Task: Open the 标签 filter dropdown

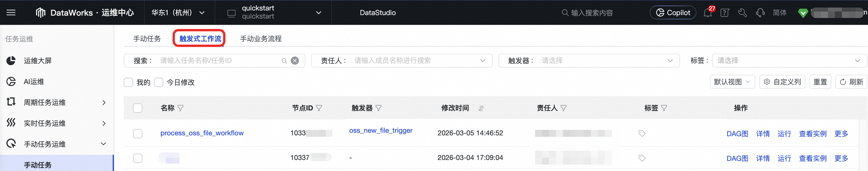Action: (790, 61)
